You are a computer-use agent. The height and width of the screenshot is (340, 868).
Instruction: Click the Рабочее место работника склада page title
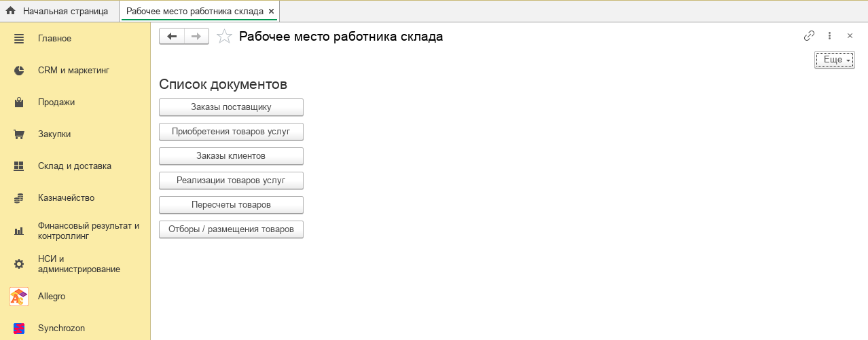[x=341, y=37]
